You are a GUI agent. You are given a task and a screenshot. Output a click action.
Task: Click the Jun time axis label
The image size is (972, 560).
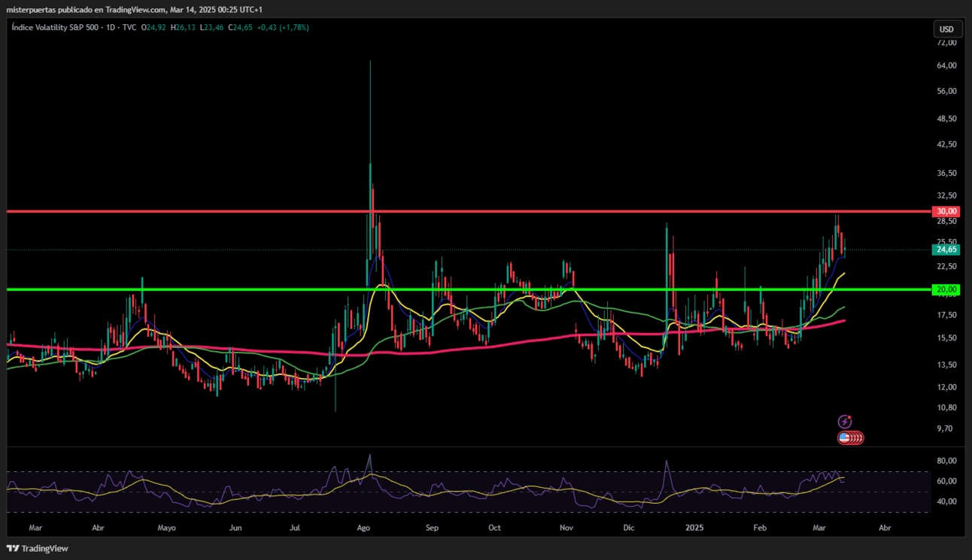click(x=235, y=528)
